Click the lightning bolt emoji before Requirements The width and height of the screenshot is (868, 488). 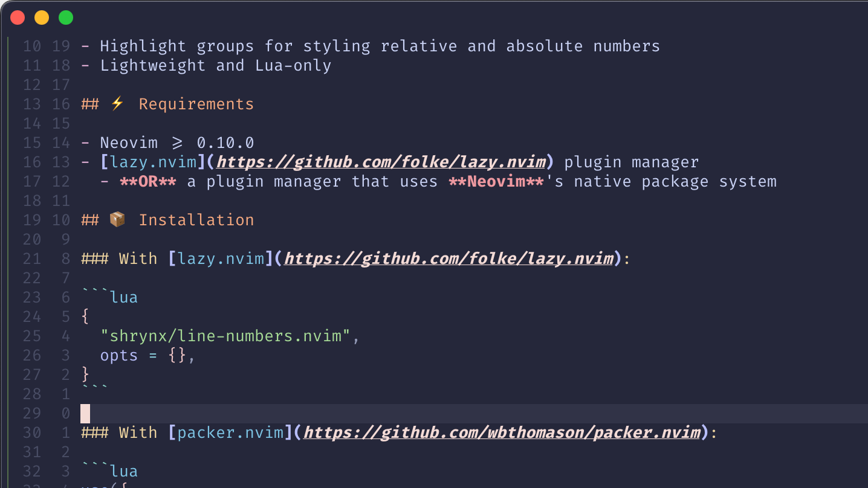pos(117,104)
